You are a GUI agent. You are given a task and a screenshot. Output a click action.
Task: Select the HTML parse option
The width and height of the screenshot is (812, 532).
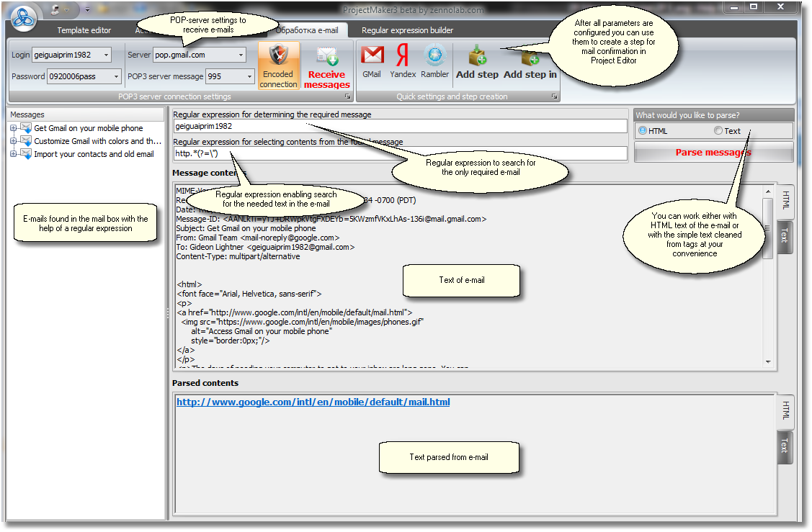(643, 131)
